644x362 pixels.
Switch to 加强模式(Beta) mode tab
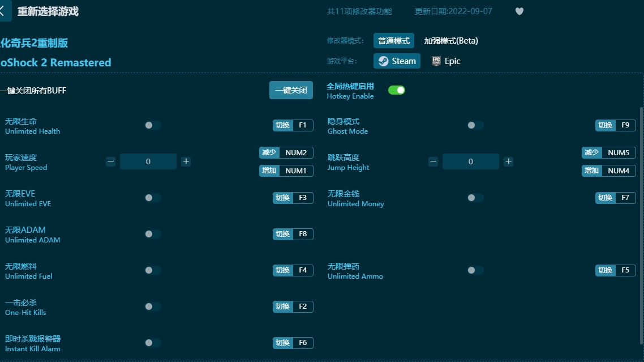click(x=451, y=41)
